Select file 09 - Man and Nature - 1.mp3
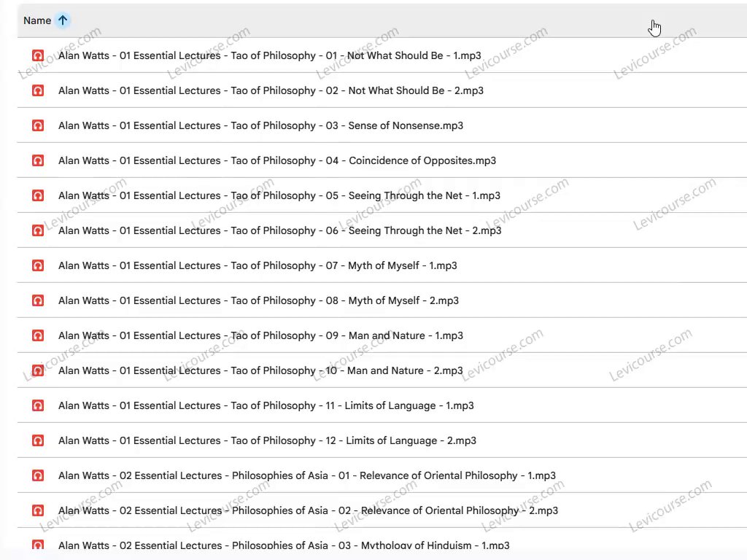 click(382, 335)
